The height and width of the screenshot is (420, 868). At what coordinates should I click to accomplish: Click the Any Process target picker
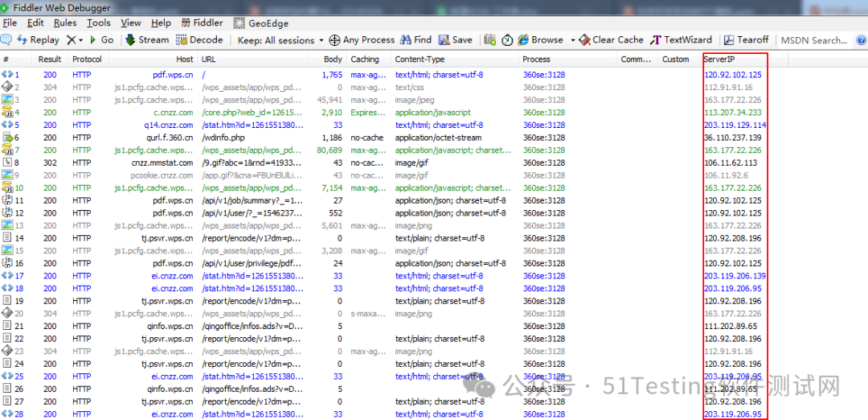362,40
